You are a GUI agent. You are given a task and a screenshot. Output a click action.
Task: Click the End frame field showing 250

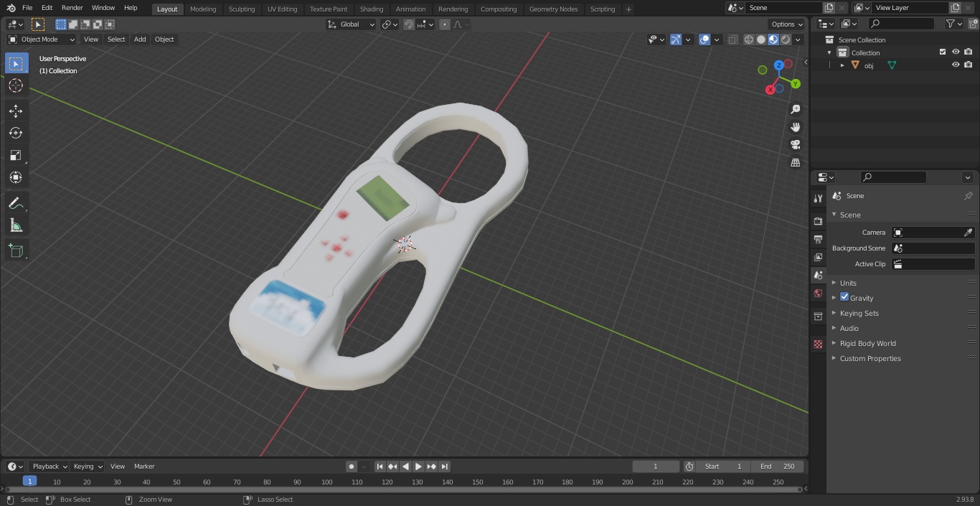(778, 467)
